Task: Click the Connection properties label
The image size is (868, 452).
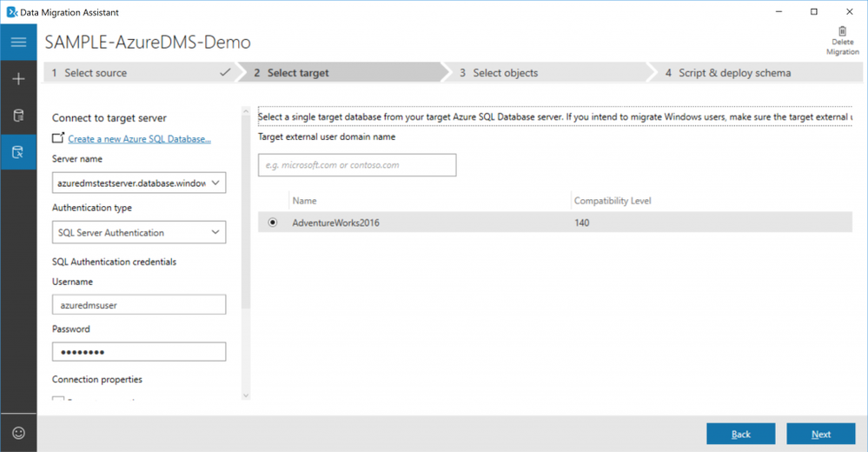Action: (x=96, y=380)
